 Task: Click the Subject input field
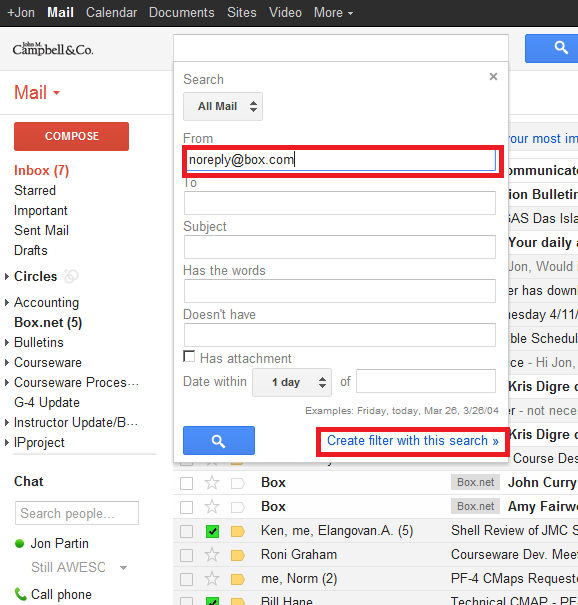(340, 247)
